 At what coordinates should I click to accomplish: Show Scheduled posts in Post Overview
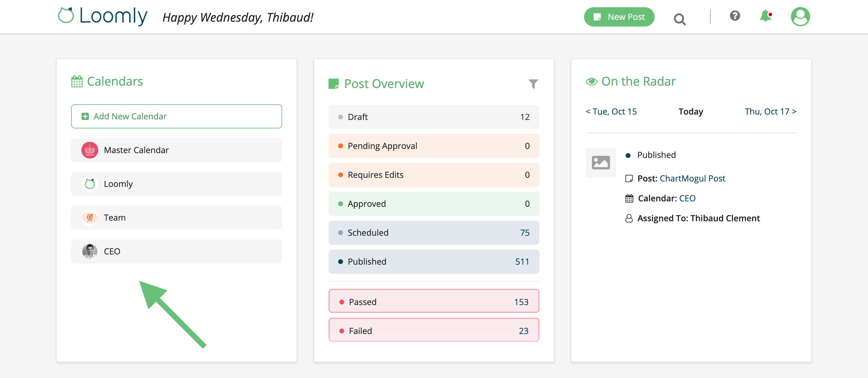pos(434,233)
